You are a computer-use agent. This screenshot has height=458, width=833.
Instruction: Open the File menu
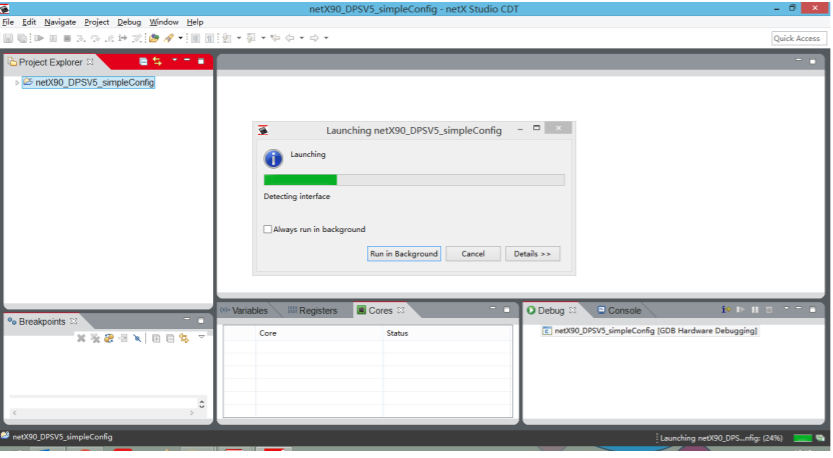click(x=8, y=22)
